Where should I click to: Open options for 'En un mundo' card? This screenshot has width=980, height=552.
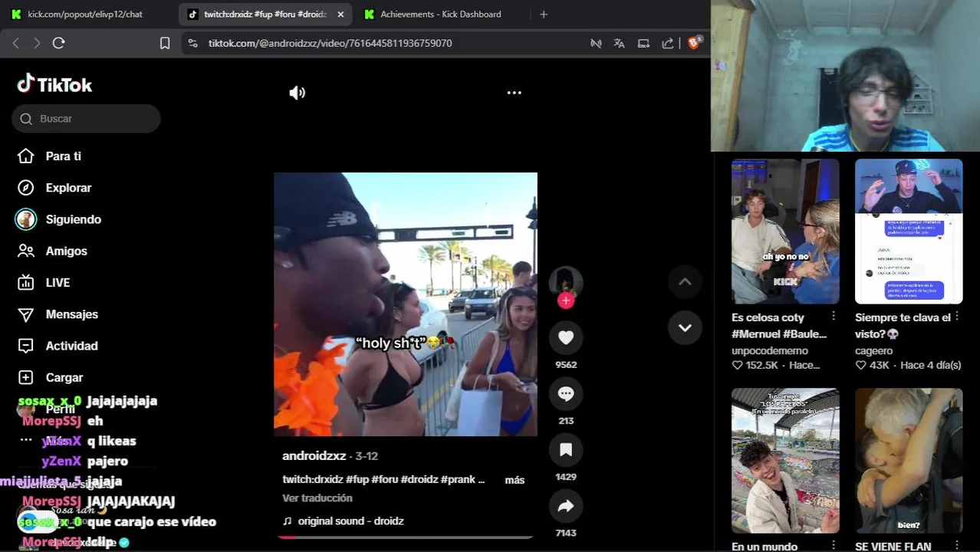tap(834, 545)
